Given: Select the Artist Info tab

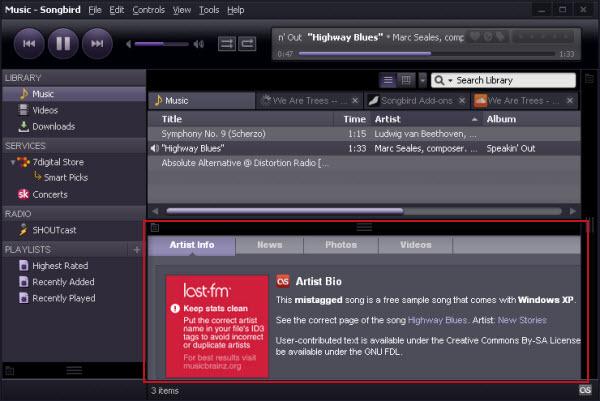Looking at the screenshot, I should 192,245.
